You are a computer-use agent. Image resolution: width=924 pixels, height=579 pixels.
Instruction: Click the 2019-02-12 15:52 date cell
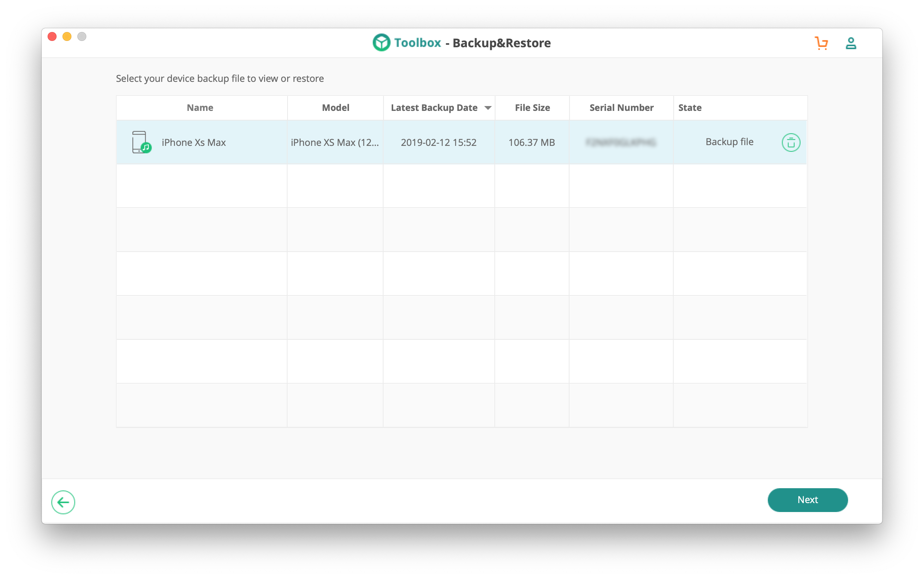pyautogui.click(x=438, y=143)
